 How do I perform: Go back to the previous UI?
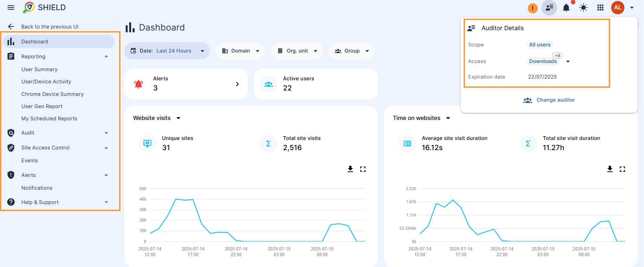43,26
